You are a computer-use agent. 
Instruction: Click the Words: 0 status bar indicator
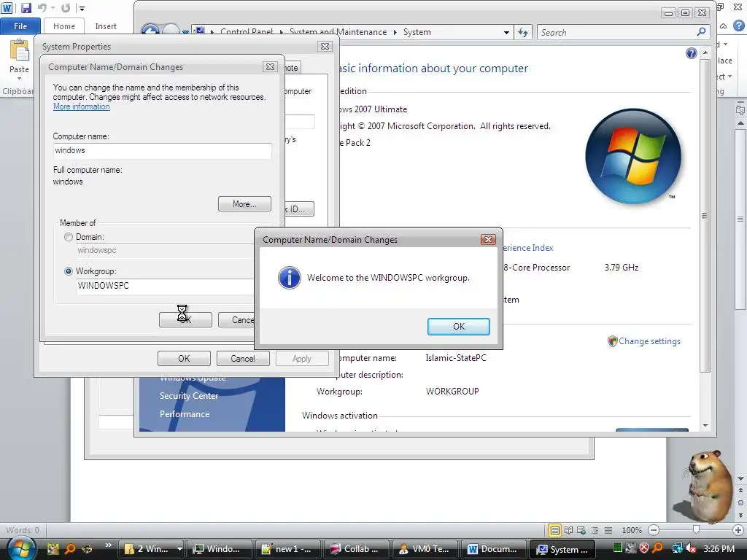point(23,530)
